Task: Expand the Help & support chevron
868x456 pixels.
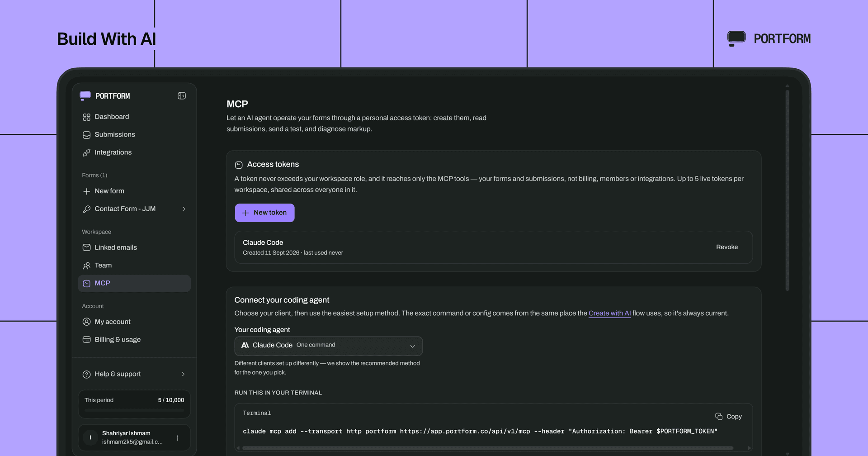Action: 183,374
